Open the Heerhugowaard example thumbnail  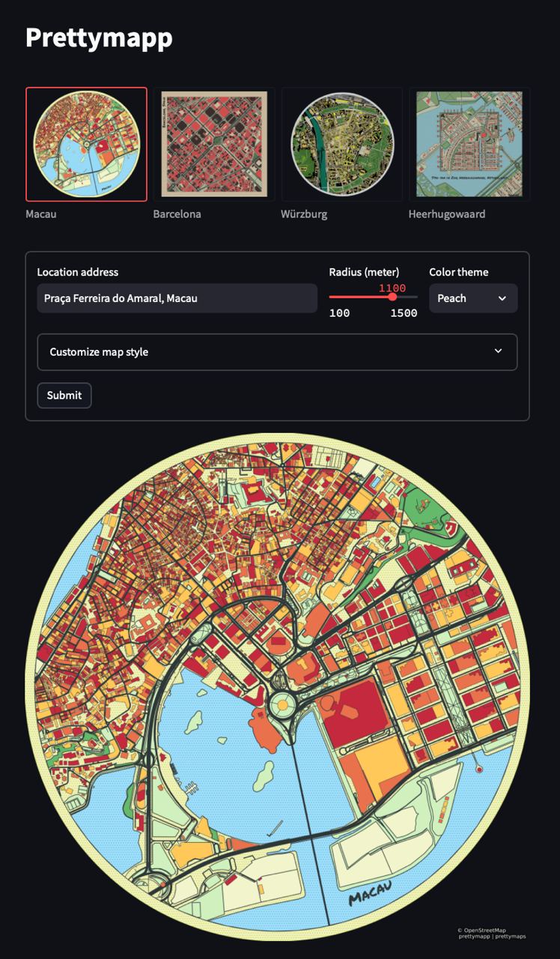point(469,145)
